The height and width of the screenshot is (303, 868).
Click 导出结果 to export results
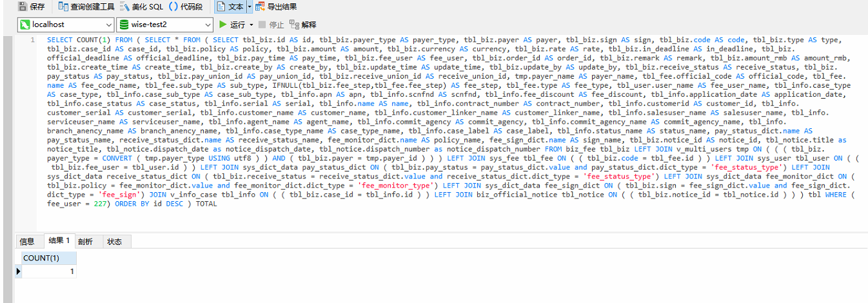[277, 6]
